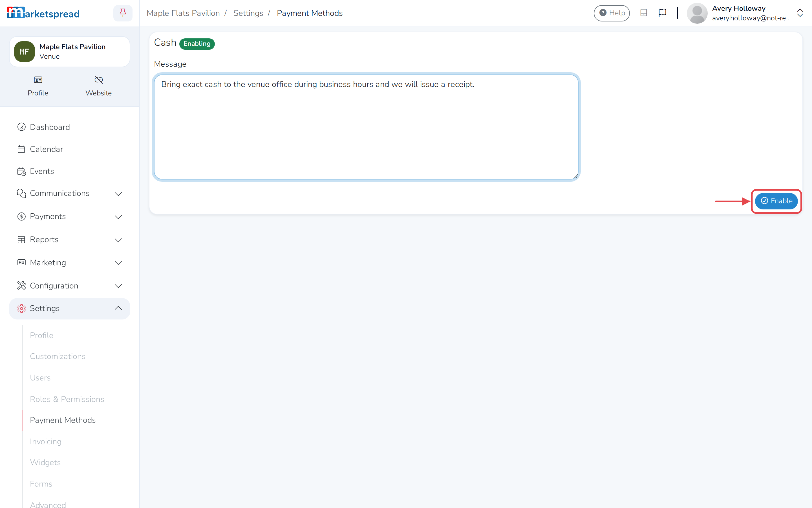812x508 pixels.
Task: Click inside the Message text area
Action: pyautogui.click(x=366, y=127)
